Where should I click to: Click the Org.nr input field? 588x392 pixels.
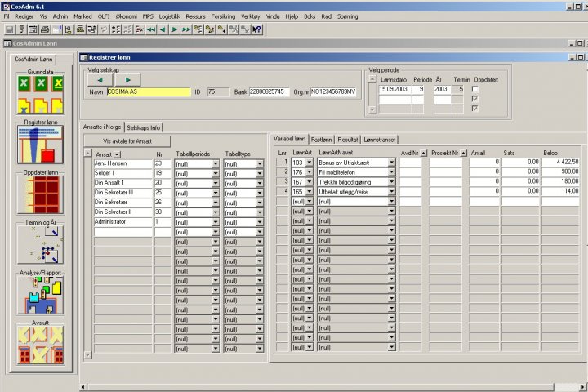(x=333, y=92)
